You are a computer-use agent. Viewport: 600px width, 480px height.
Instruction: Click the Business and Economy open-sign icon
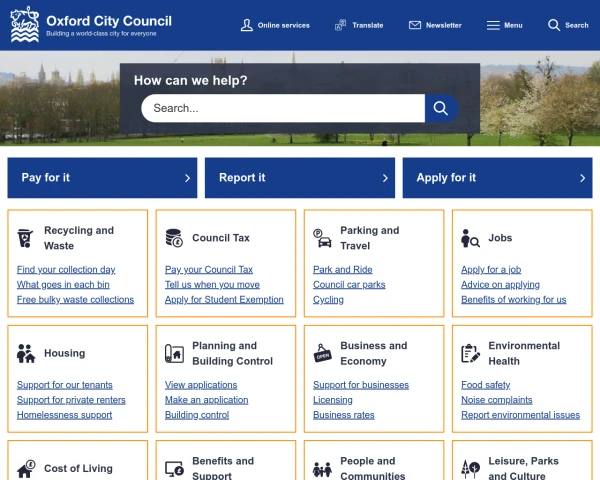(x=322, y=353)
